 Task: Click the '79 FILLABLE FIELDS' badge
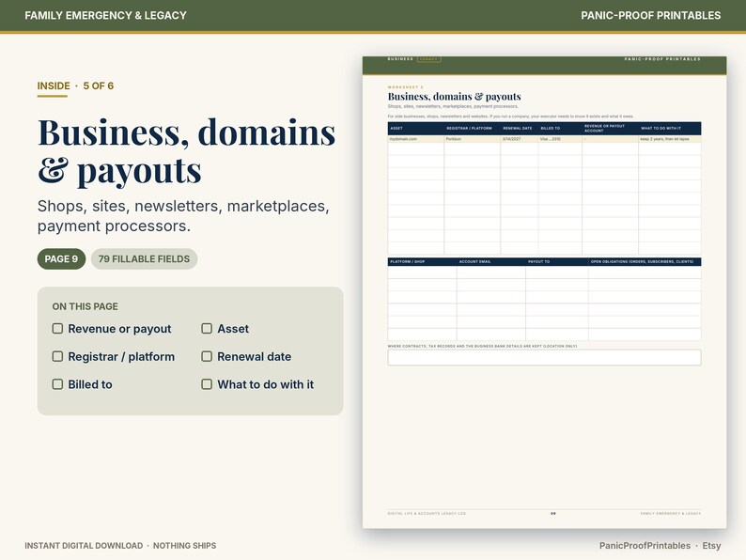[x=144, y=258]
